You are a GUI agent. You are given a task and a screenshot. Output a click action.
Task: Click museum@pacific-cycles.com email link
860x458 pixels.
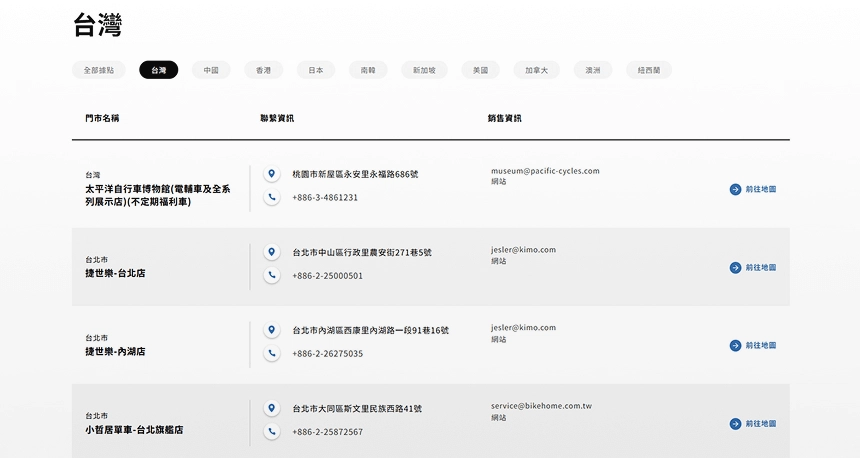pos(545,171)
